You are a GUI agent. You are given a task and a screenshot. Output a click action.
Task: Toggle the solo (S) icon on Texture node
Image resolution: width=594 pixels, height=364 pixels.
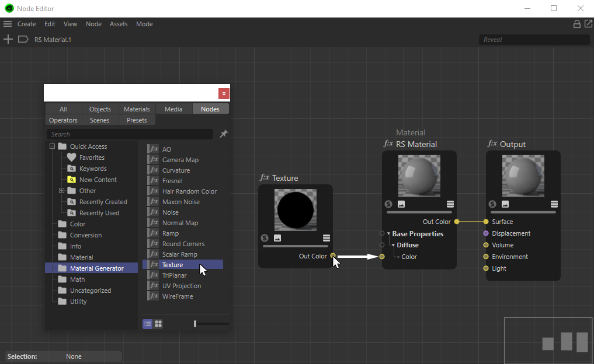tap(265, 238)
